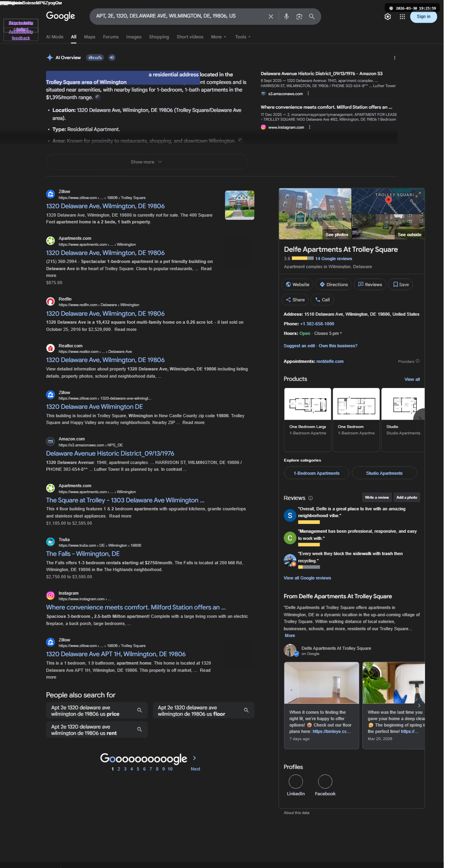Open search by image camera icon
449x868 pixels.
(x=299, y=16)
